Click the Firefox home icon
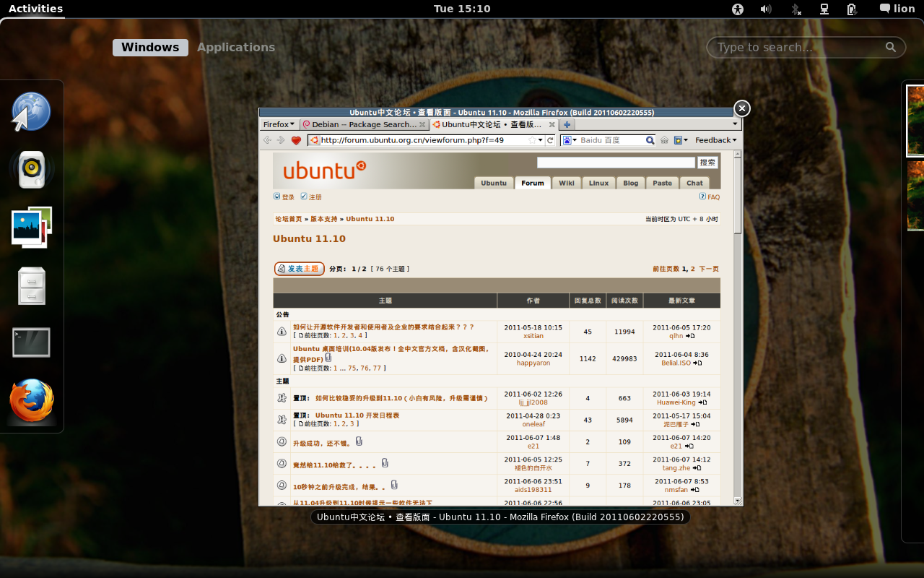 click(664, 140)
